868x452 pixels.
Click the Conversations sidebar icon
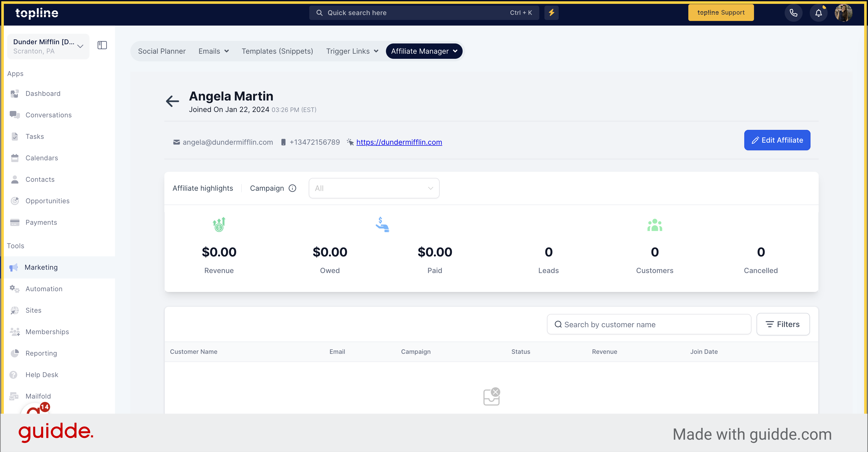click(15, 115)
